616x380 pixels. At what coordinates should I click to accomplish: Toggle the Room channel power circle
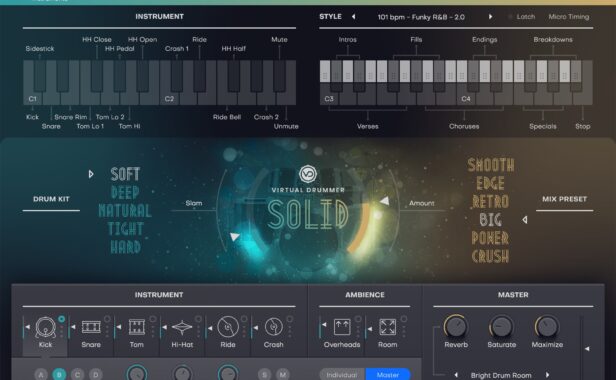pos(403,319)
